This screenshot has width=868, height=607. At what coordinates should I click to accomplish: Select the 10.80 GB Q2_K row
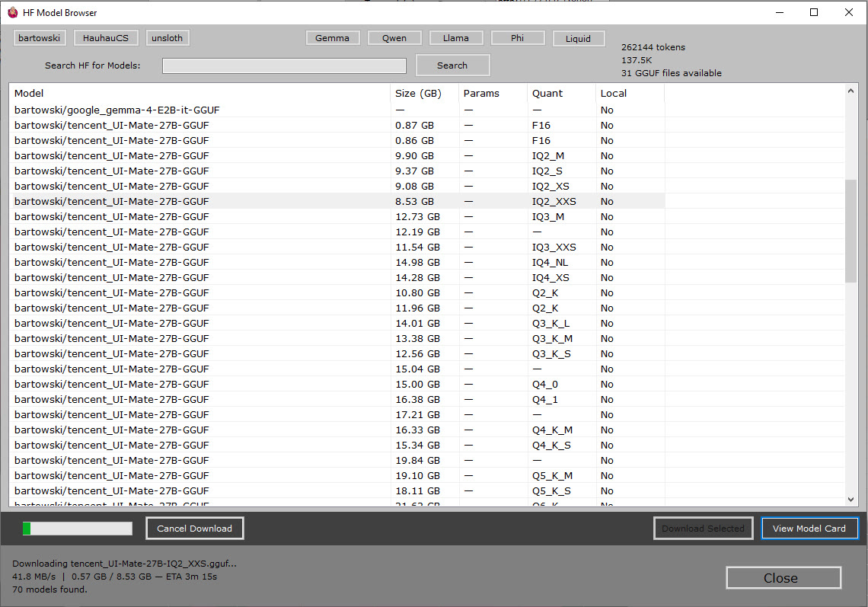click(337, 292)
